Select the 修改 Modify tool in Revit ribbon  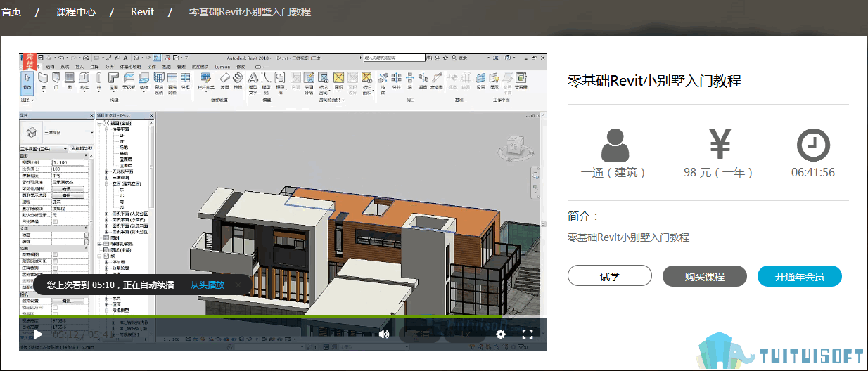pyautogui.click(x=27, y=83)
